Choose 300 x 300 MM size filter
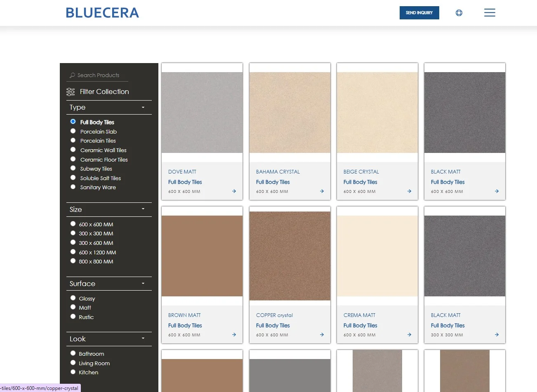537x392 pixels. click(x=73, y=233)
